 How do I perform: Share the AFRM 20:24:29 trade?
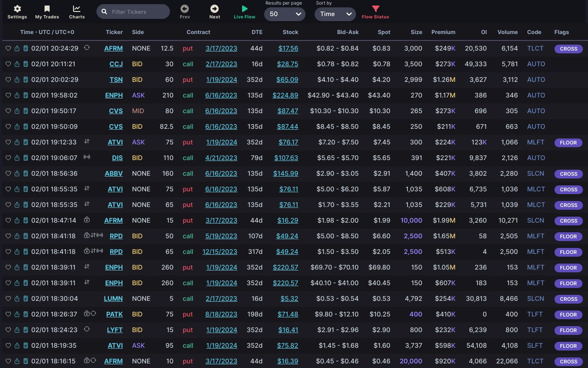tap(17, 48)
